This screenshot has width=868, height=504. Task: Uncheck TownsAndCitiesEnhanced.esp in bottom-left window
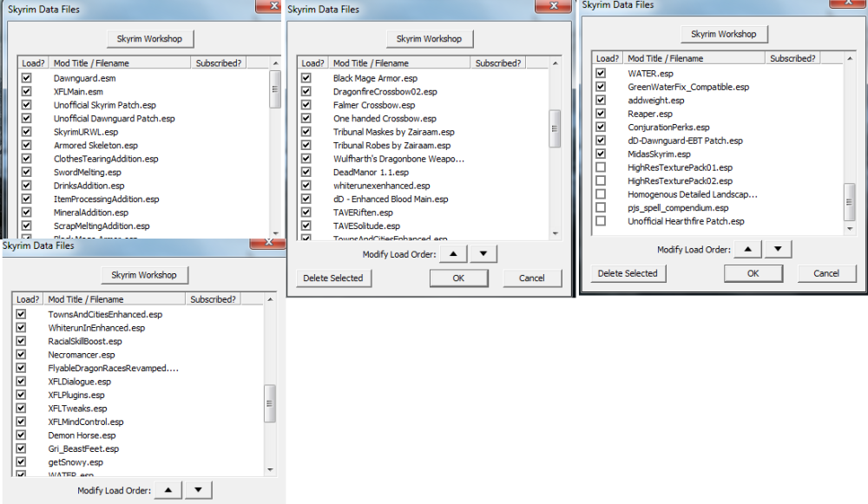click(x=21, y=314)
